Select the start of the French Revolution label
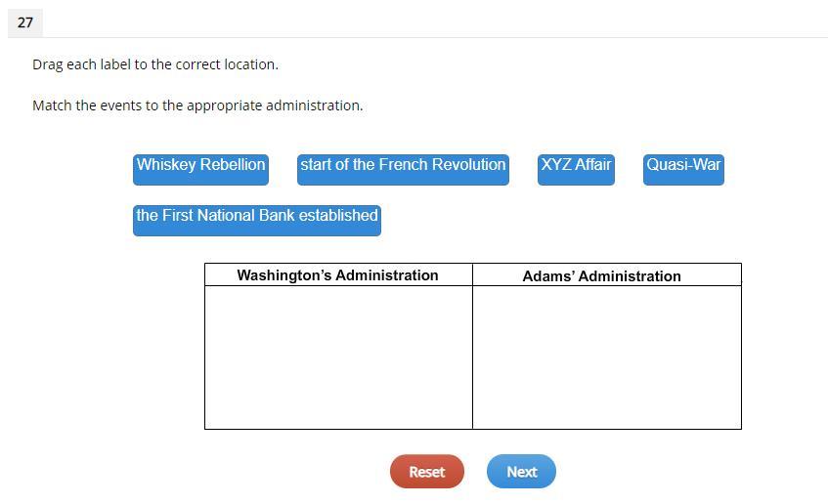The width and height of the screenshot is (828, 504). [403, 167]
